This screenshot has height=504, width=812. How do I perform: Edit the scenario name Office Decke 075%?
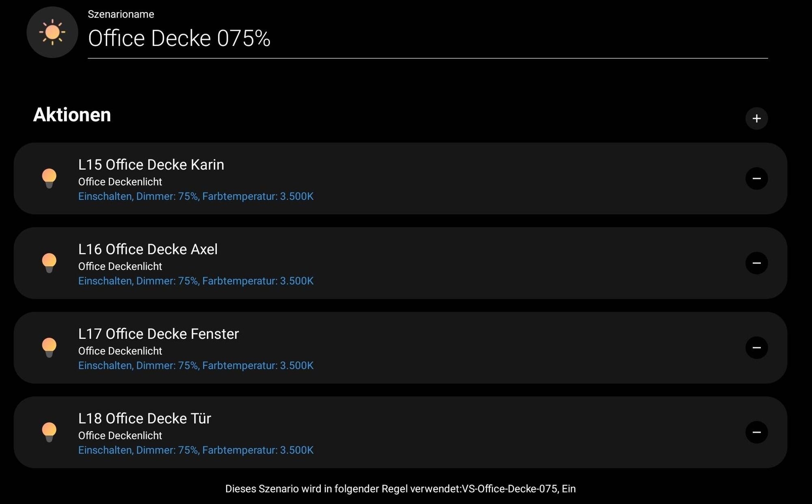click(428, 39)
